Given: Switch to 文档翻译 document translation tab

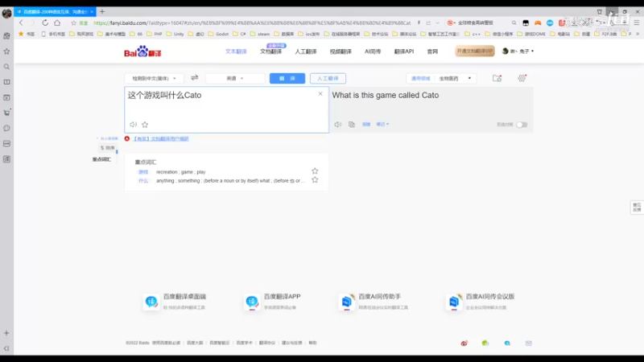Looking at the screenshot, I should tap(271, 51).
